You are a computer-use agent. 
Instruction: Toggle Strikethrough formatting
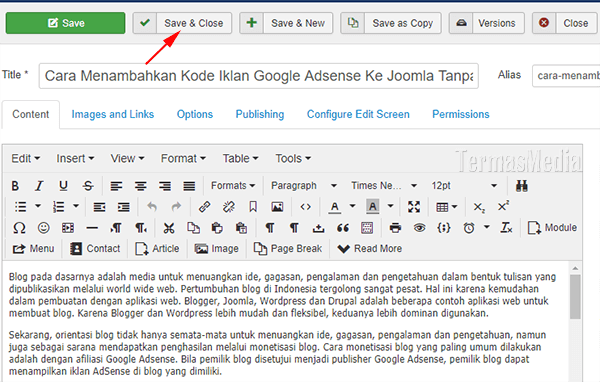(x=88, y=186)
